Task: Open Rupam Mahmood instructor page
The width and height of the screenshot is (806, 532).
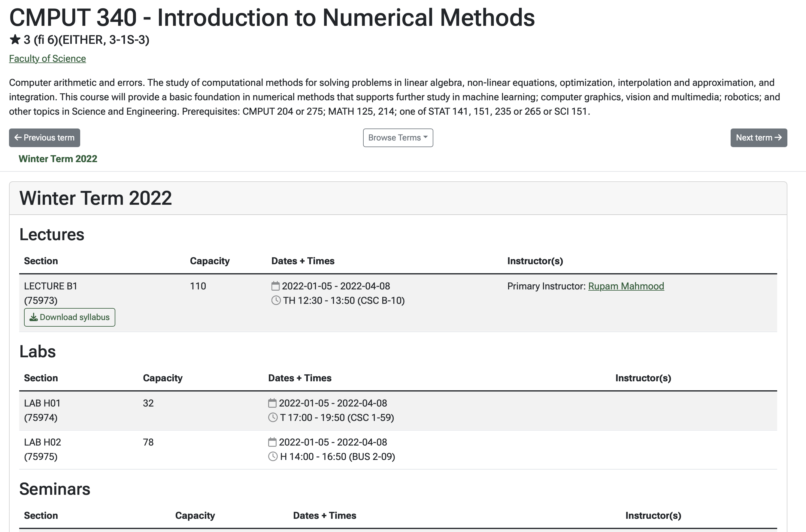Action: 626,286
